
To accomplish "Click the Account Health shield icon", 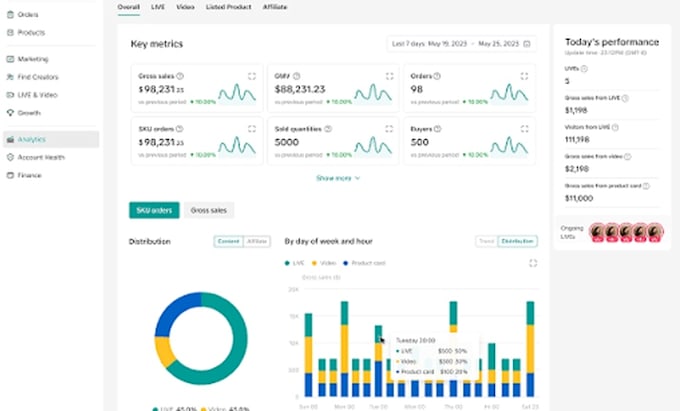I will (10, 157).
